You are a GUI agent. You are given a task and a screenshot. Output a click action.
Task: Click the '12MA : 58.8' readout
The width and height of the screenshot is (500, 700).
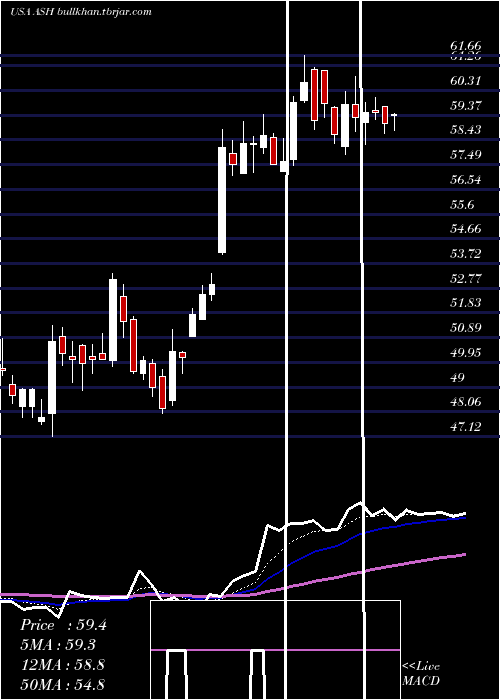(x=62, y=665)
